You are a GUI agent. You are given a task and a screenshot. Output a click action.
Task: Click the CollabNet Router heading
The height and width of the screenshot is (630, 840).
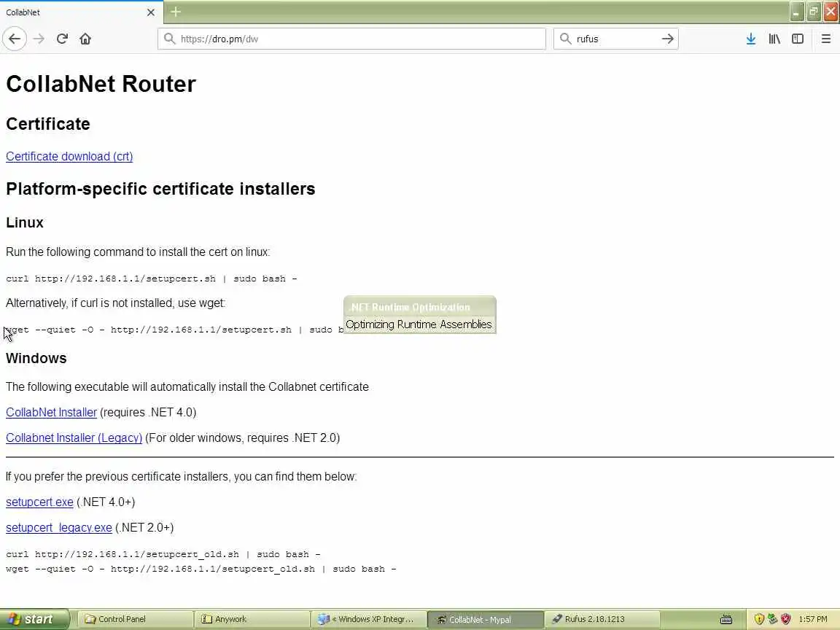coord(101,84)
